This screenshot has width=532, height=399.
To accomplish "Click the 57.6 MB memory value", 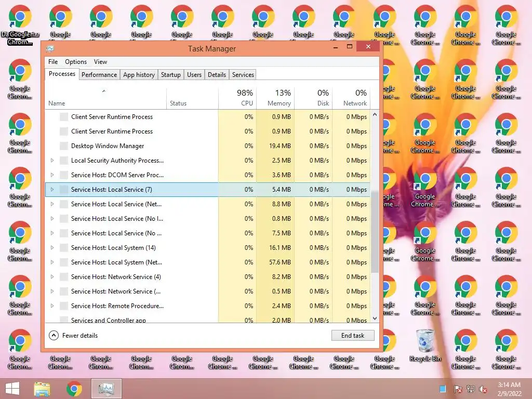I will coord(280,262).
